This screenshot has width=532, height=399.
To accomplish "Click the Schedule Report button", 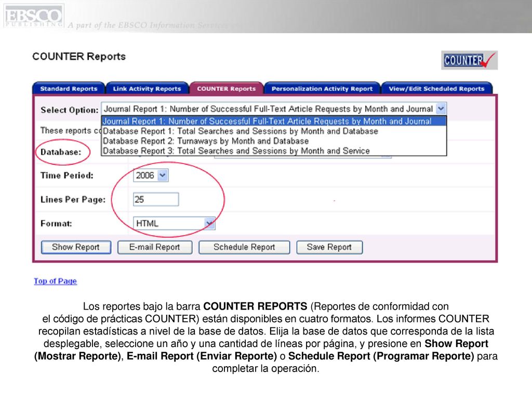I will pyautogui.click(x=244, y=247).
